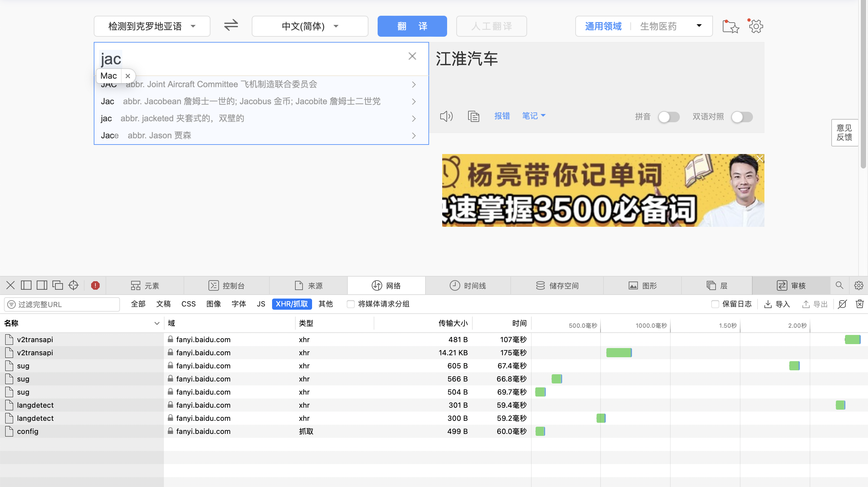This screenshot has height=487, width=868.
Task: Expand the domain field dropdown arrow
Action: pos(699,26)
